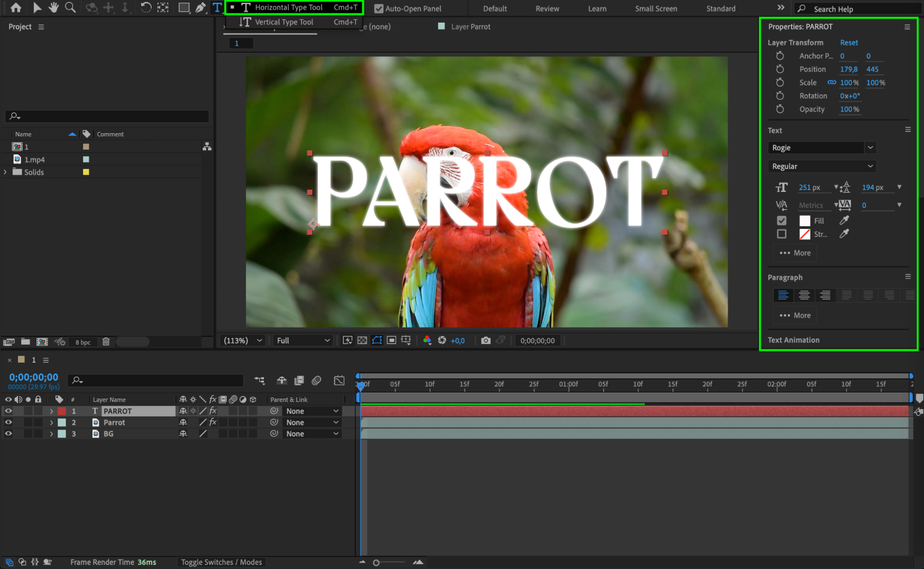
Task: Uncheck the Auto-Open Panel checkbox
Action: pyautogui.click(x=379, y=8)
